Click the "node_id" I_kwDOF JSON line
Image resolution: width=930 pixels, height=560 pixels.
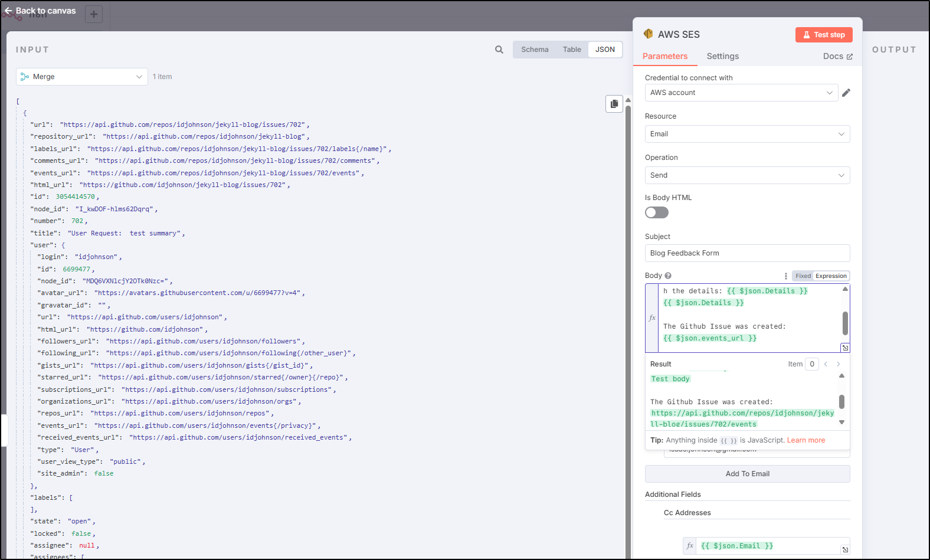94,209
